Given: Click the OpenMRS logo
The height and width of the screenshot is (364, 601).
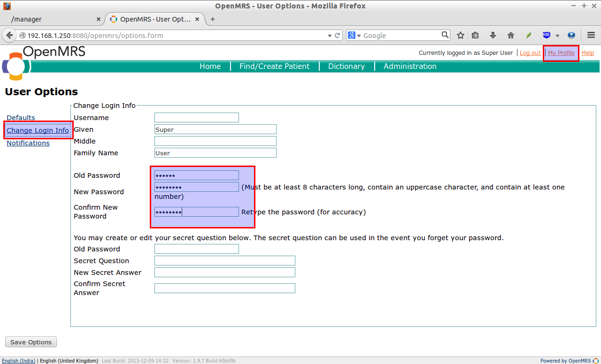Looking at the screenshot, I should (x=44, y=62).
